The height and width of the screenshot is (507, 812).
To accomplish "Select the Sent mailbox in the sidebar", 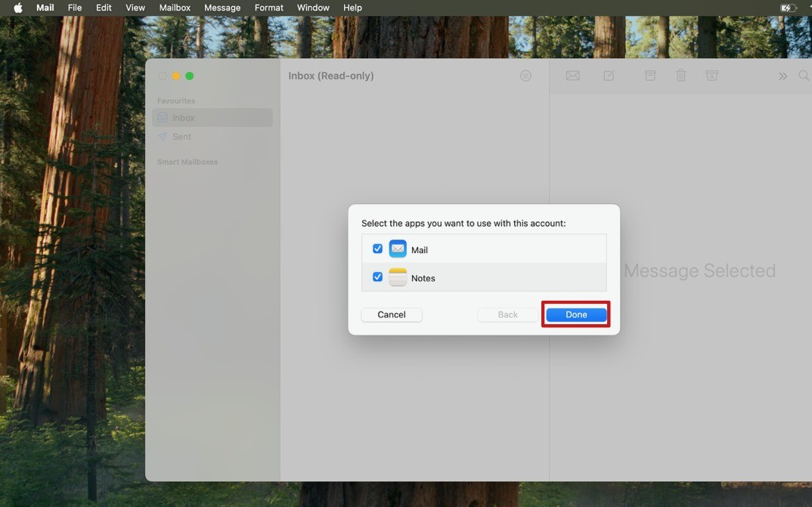I will click(x=212, y=137).
